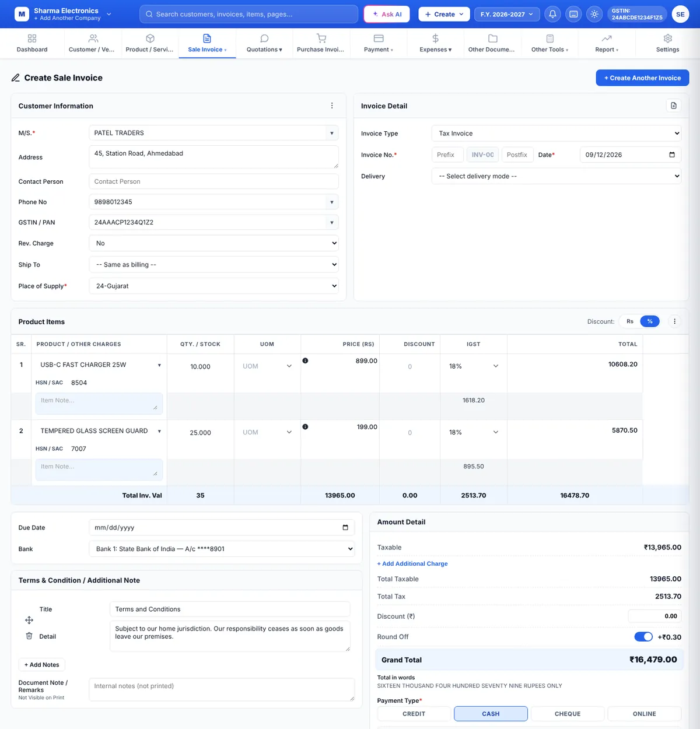Select CREDIT payment type
Screen dimensions: 700x729
coord(414,714)
